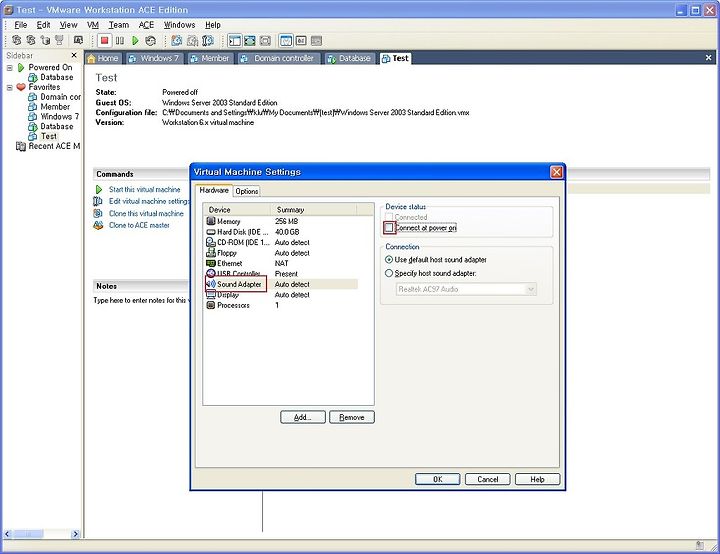Click the Summary view toolbar icon
This screenshot has height=554, width=720.
(x=286, y=41)
